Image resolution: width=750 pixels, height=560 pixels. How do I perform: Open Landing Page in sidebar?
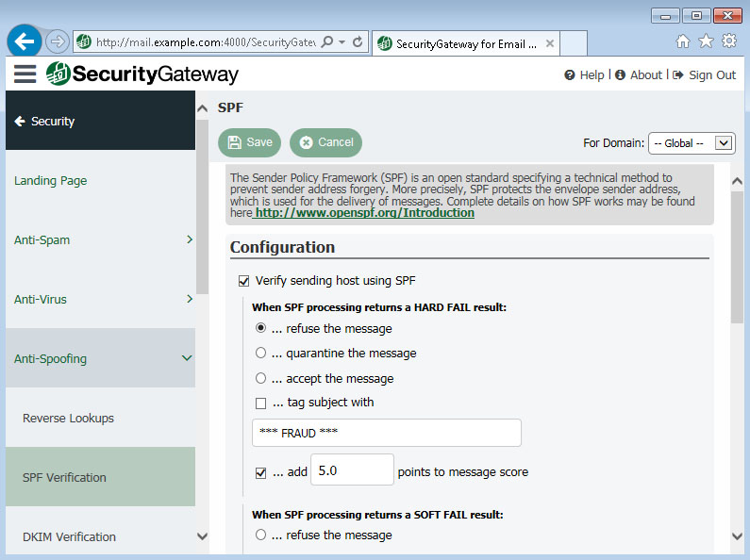50,181
